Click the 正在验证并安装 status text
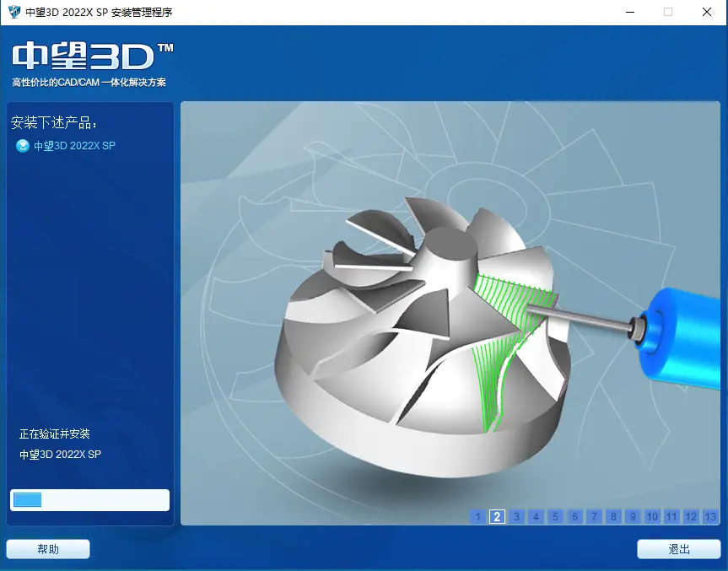 [54, 434]
